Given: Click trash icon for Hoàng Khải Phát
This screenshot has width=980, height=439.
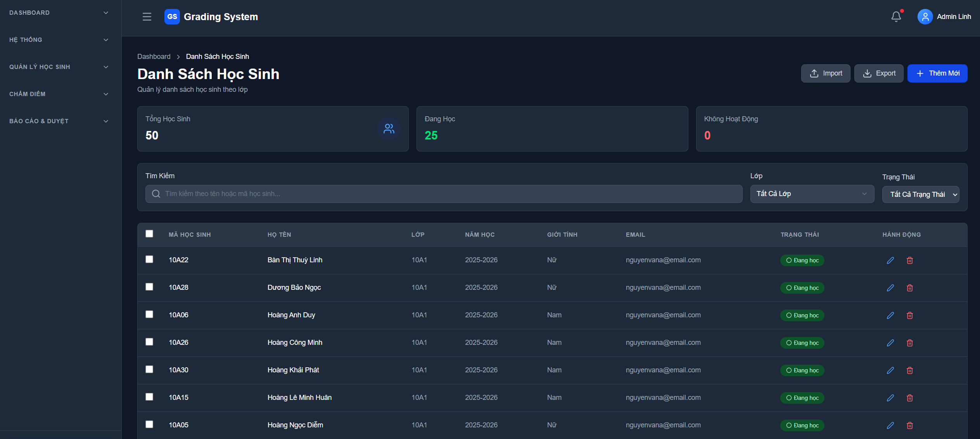Looking at the screenshot, I should (x=909, y=370).
